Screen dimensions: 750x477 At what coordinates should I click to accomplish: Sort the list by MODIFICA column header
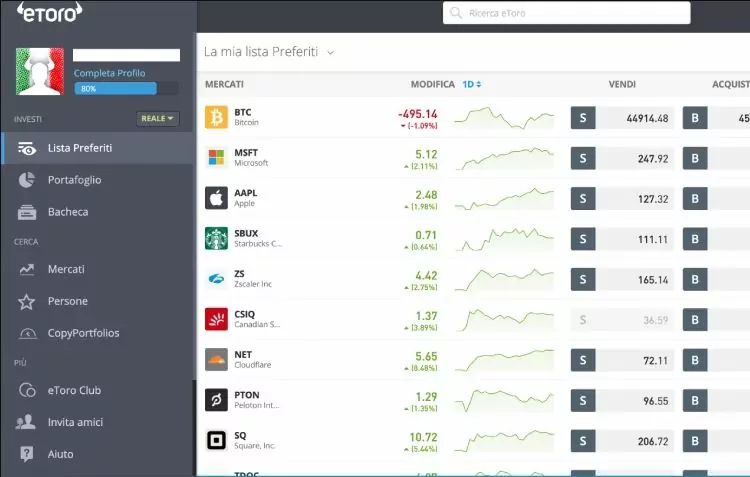pyautogui.click(x=432, y=85)
